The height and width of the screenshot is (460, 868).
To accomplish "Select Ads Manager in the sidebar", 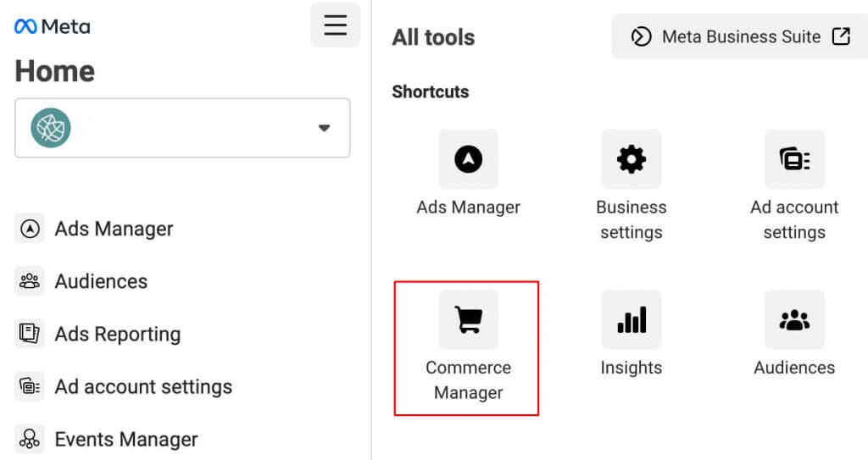I will (x=114, y=229).
